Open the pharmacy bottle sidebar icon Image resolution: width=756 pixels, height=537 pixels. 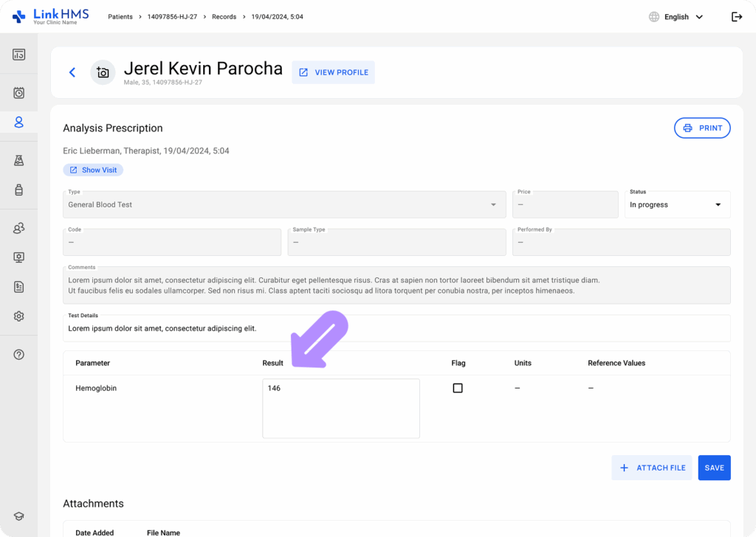pos(18,190)
